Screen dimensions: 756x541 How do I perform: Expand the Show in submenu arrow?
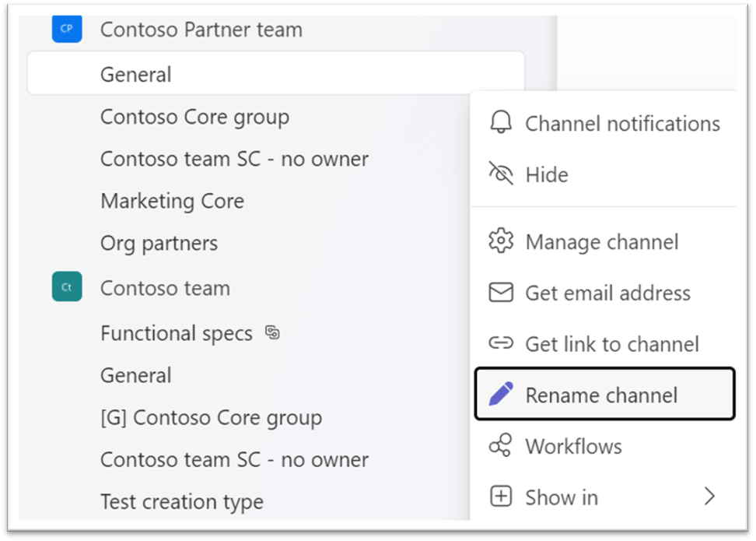(709, 497)
